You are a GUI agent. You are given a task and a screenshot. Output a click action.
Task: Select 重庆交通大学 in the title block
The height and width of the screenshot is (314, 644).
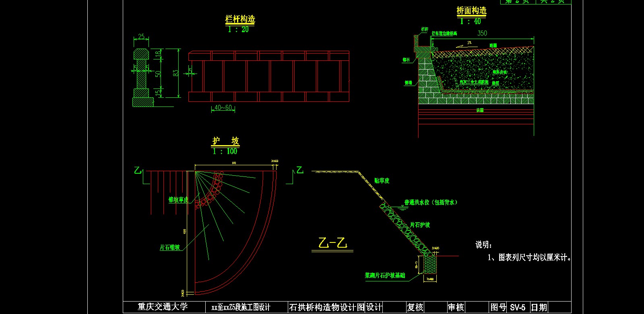[163, 307]
